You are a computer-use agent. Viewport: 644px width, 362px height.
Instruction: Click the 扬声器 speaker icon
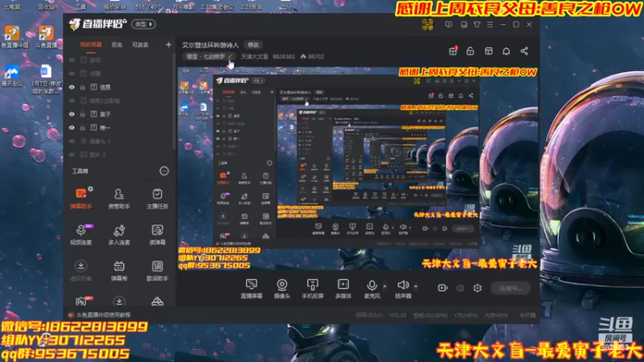[403, 286]
